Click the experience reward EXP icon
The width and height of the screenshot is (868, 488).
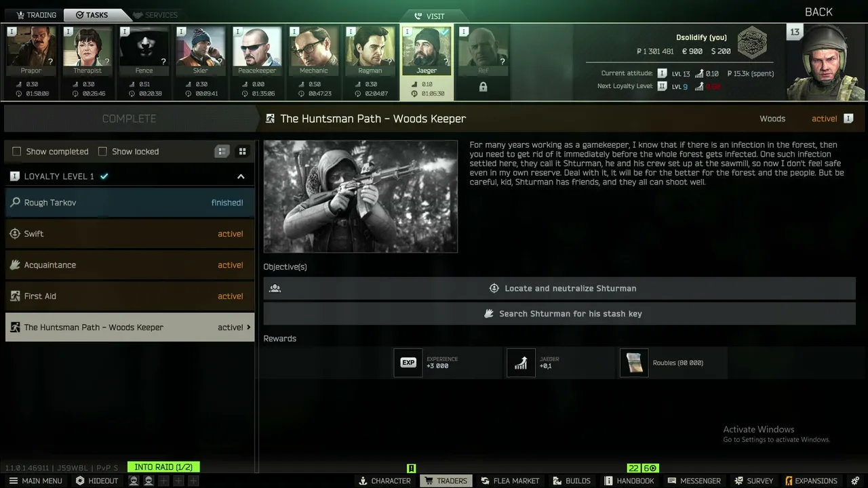(x=408, y=363)
